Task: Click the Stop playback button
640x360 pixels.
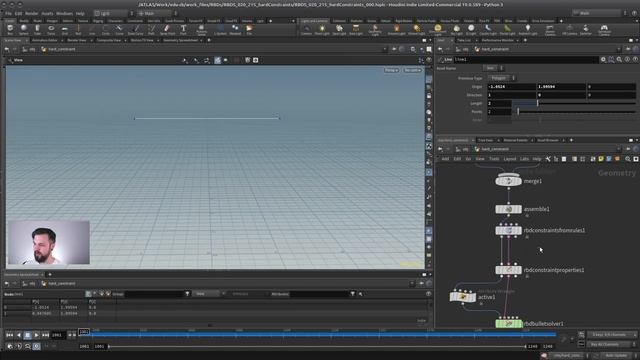Action: (x=27, y=335)
